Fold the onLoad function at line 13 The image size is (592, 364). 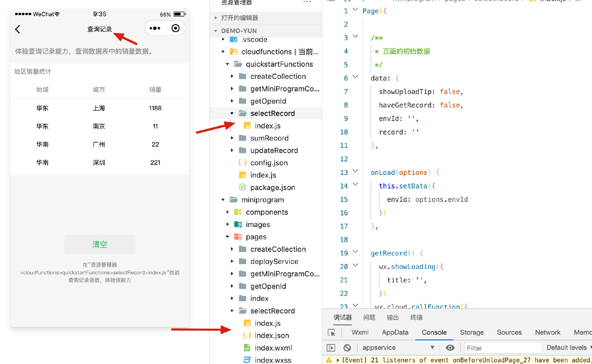(x=355, y=171)
